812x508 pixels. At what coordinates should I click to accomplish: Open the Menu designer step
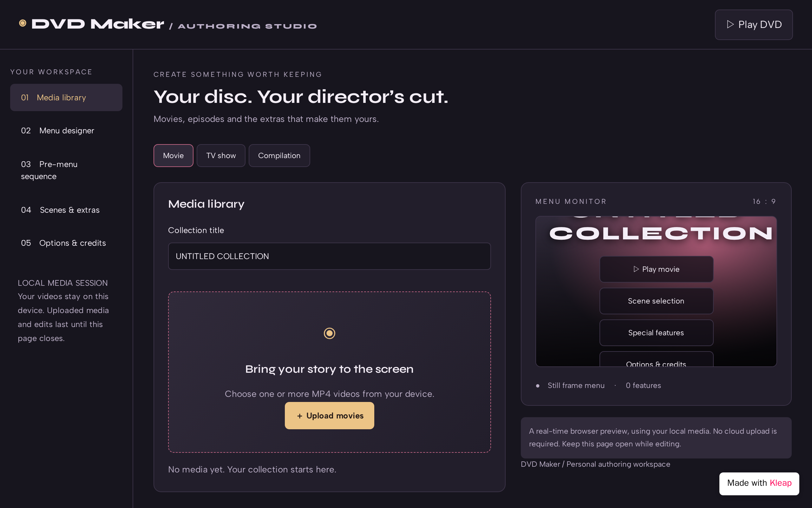[x=66, y=130]
